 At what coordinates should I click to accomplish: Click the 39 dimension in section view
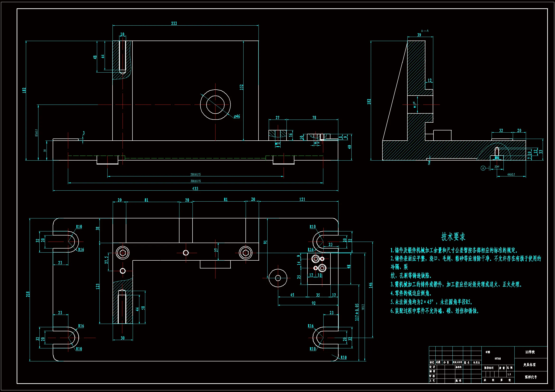(x=419, y=35)
